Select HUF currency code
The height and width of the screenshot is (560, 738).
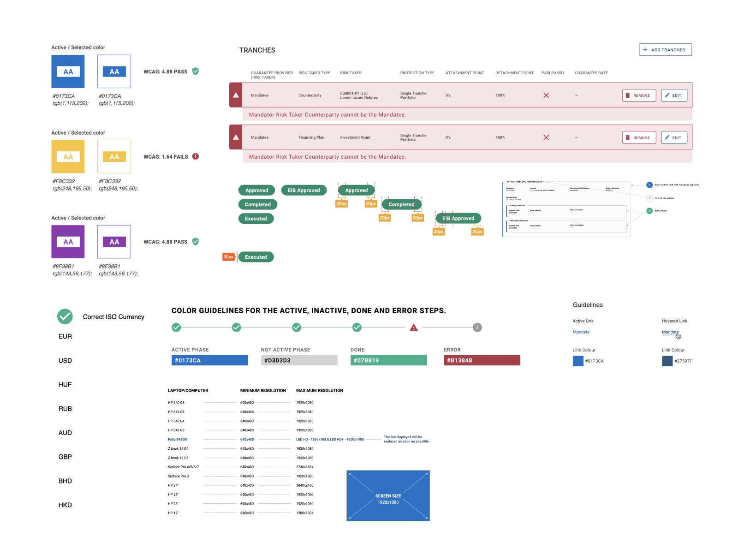coord(65,385)
